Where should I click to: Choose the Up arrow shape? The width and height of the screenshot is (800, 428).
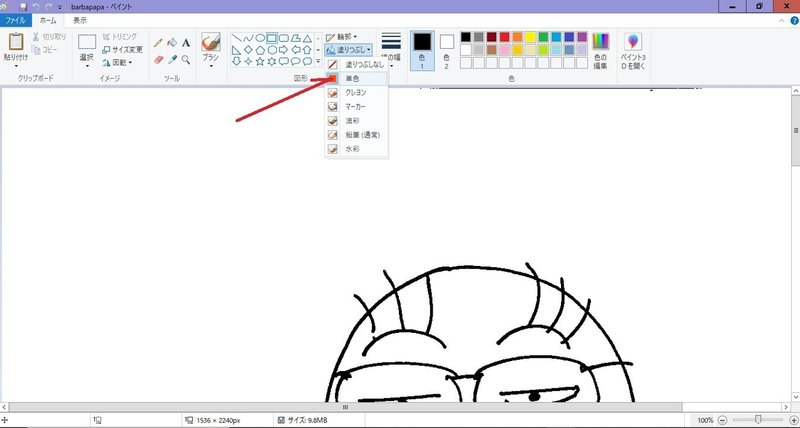pos(307,50)
